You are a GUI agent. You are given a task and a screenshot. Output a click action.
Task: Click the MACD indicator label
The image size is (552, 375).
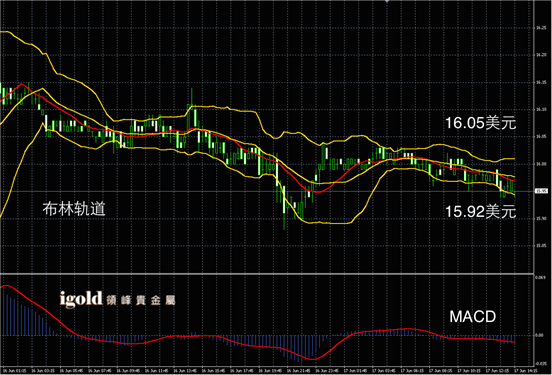[x=472, y=317]
